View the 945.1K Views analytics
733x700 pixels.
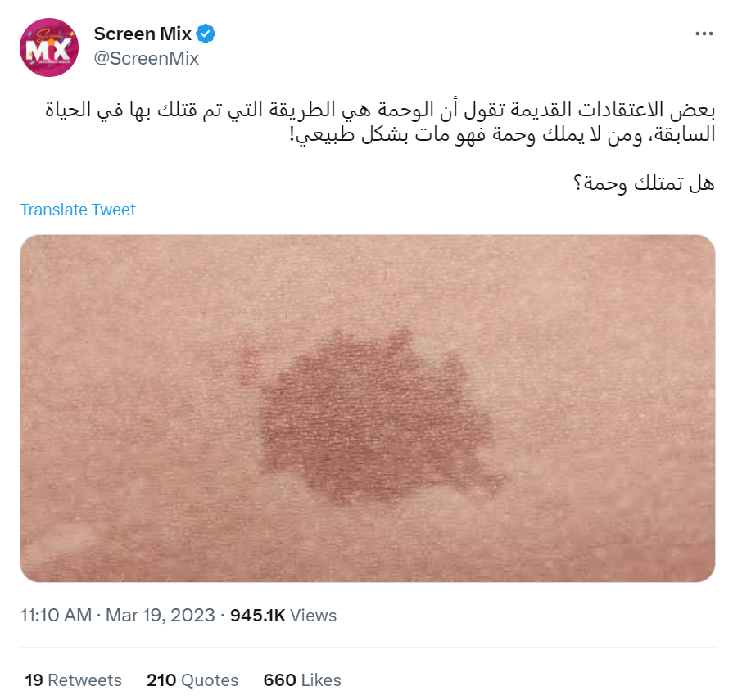(283, 615)
